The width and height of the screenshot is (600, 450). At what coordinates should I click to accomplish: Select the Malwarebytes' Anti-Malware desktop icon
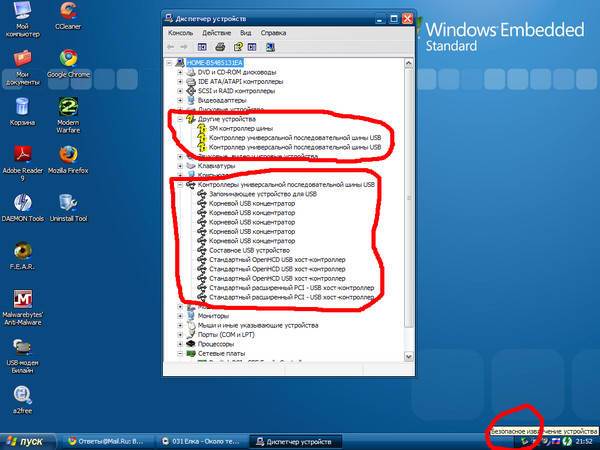(23, 307)
